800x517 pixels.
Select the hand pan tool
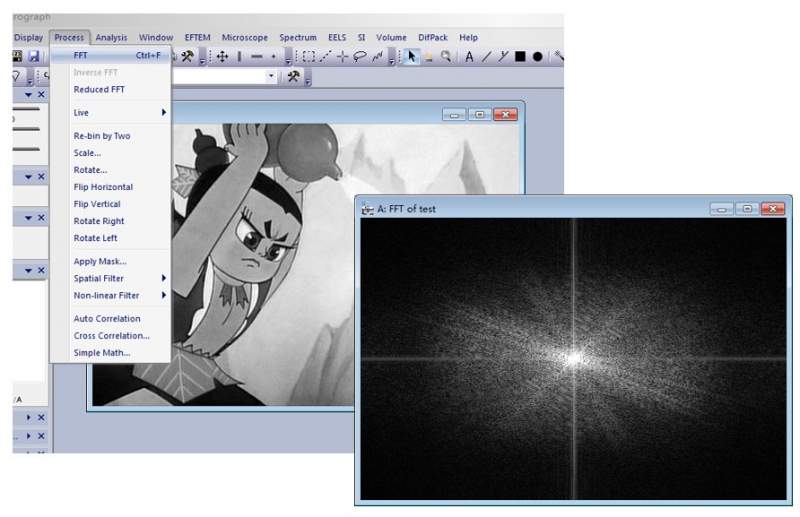tap(429, 57)
